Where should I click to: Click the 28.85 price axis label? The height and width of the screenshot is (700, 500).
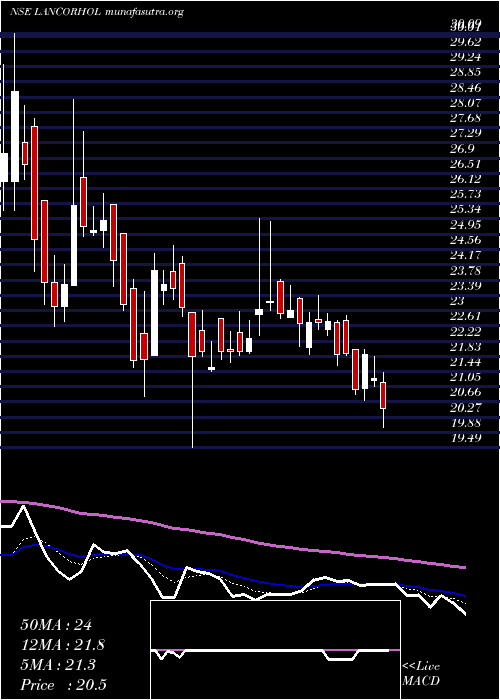point(465,73)
